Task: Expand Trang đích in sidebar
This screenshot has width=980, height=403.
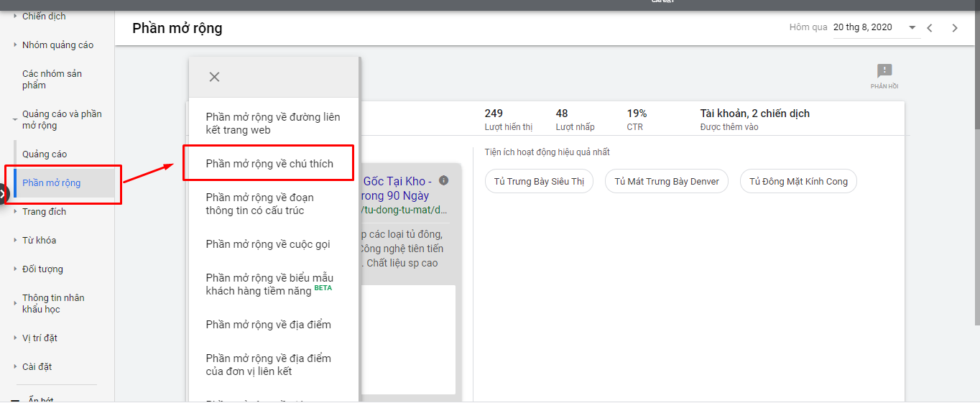Action: [16, 211]
